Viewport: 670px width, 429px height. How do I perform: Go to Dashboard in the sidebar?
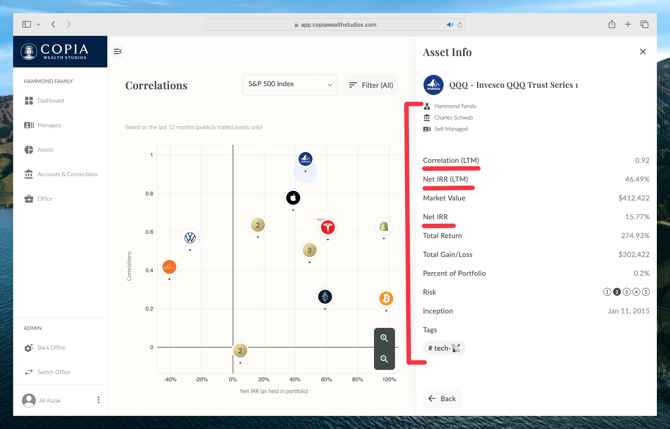pyautogui.click(x=50, y=101)
